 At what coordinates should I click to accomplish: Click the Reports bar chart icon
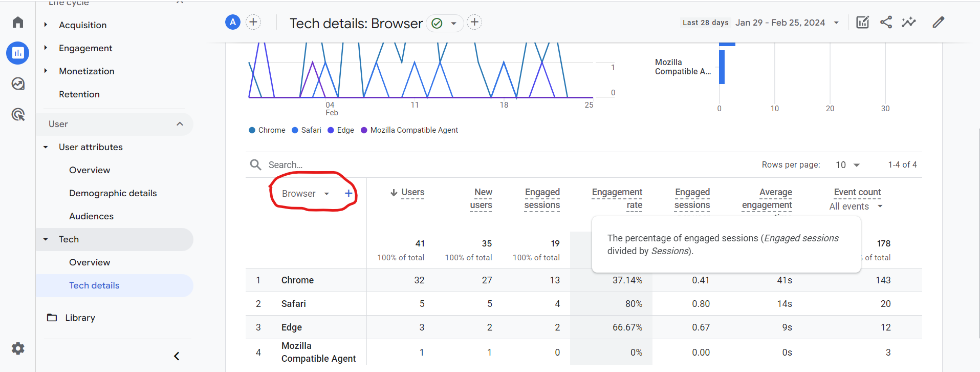pos(18,53)
